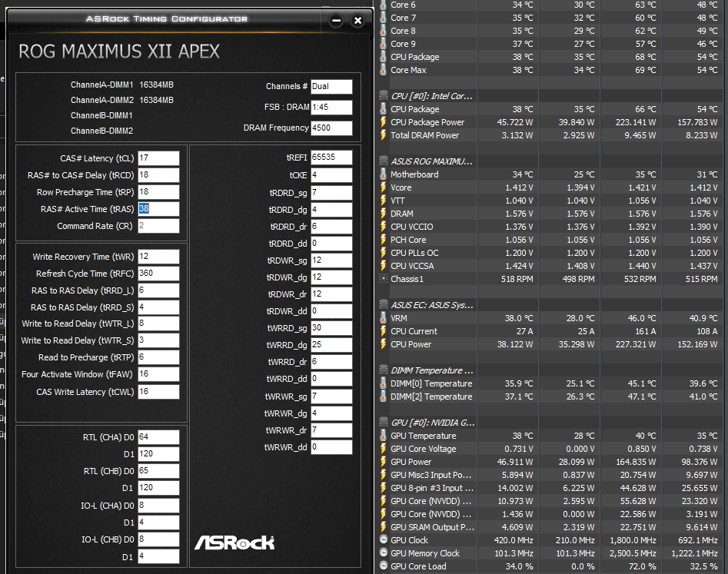Click the chip icon of CPU [#0] Intel group
Screen dimensions: 728x574
384,95
